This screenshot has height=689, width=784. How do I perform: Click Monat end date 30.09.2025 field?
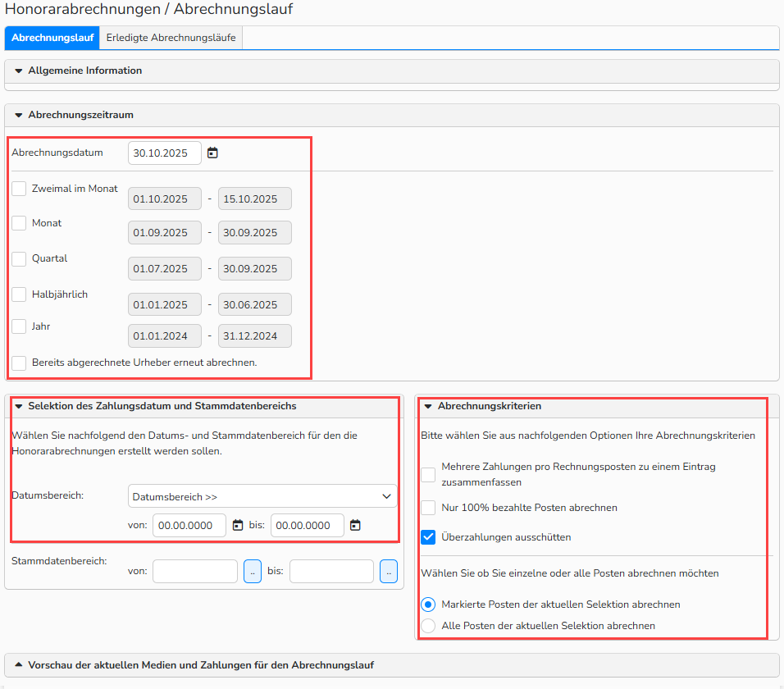[x=255, y=232]
